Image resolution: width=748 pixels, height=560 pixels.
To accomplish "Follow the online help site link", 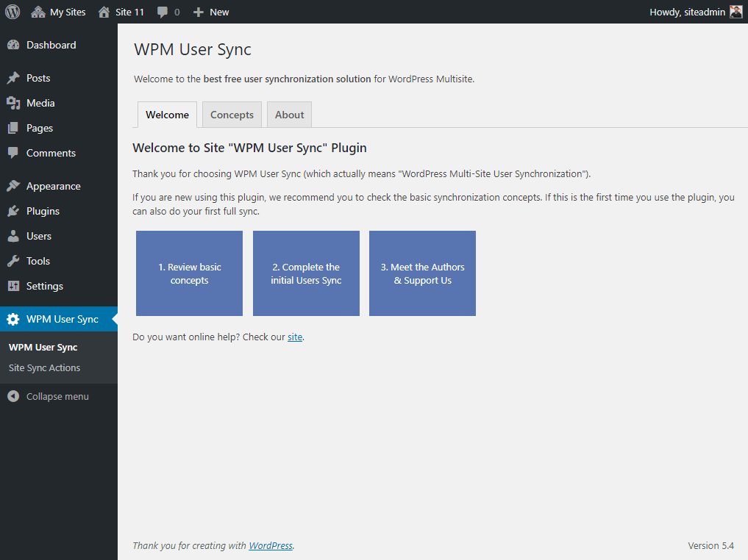I will [295, 337].
